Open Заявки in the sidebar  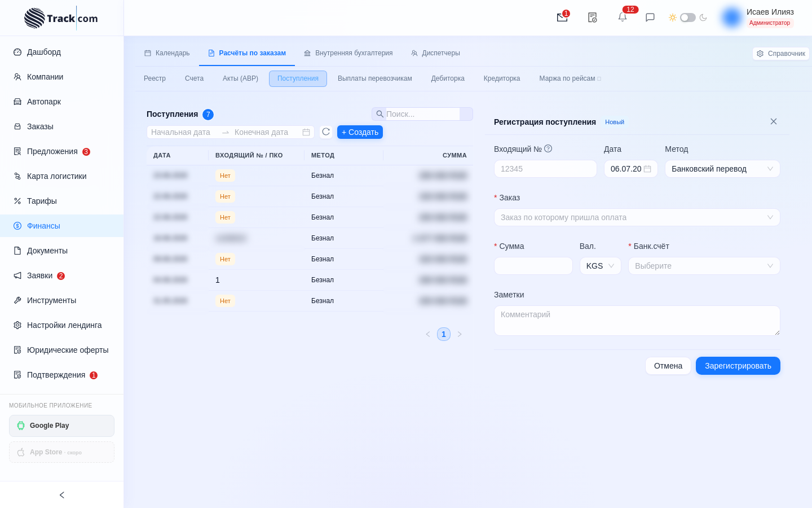tap(62, 275)
